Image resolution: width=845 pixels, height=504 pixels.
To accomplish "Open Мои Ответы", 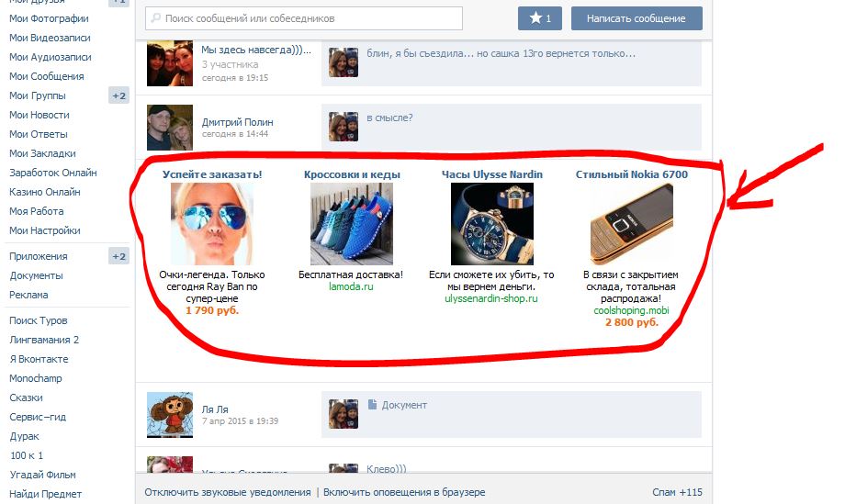I will tap(39, 135).
